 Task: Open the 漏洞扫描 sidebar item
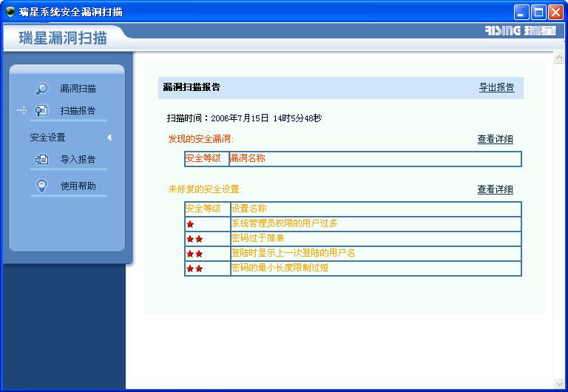tap(78, 89)
